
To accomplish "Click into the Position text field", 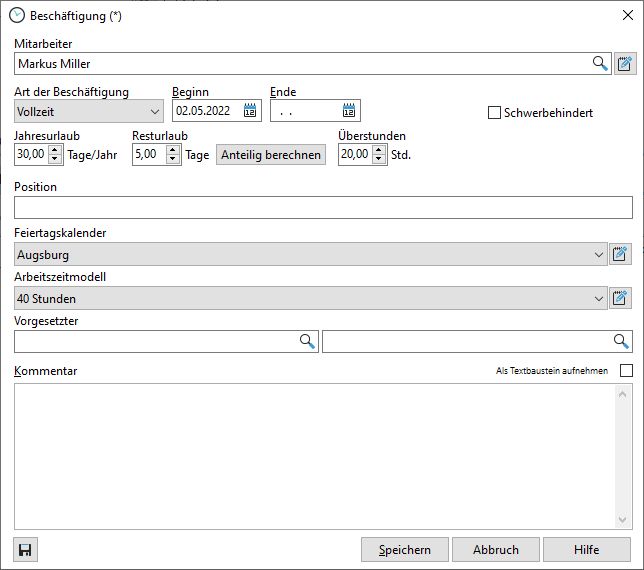I will (323, 208).
